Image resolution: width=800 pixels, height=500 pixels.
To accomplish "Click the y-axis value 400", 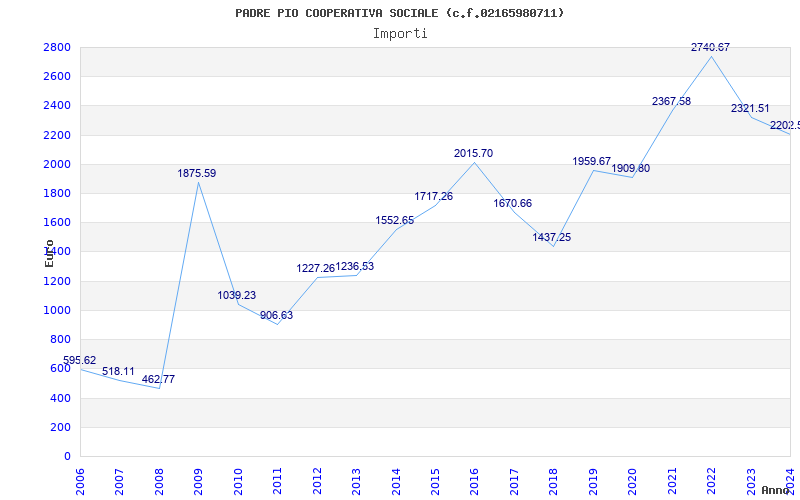I will tap(60, 398).
